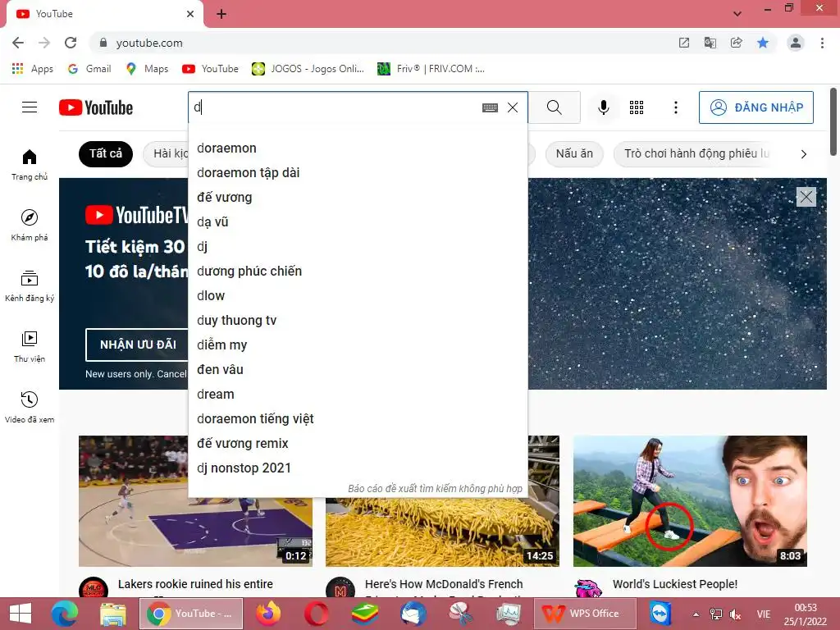Open Video đã xem history
840x630 pixels.
tap(30, 408)
